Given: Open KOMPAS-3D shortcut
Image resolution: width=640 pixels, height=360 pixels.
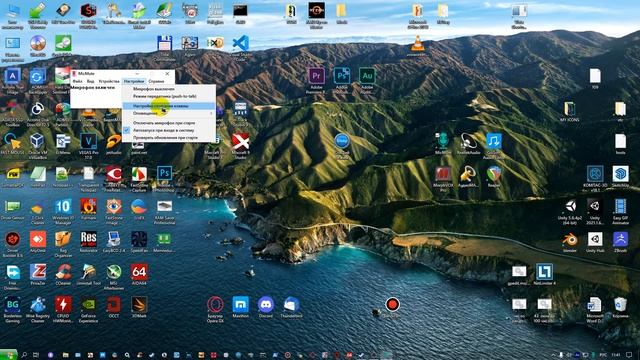Looking at the screenshot, I should click(x=595, y=174).
